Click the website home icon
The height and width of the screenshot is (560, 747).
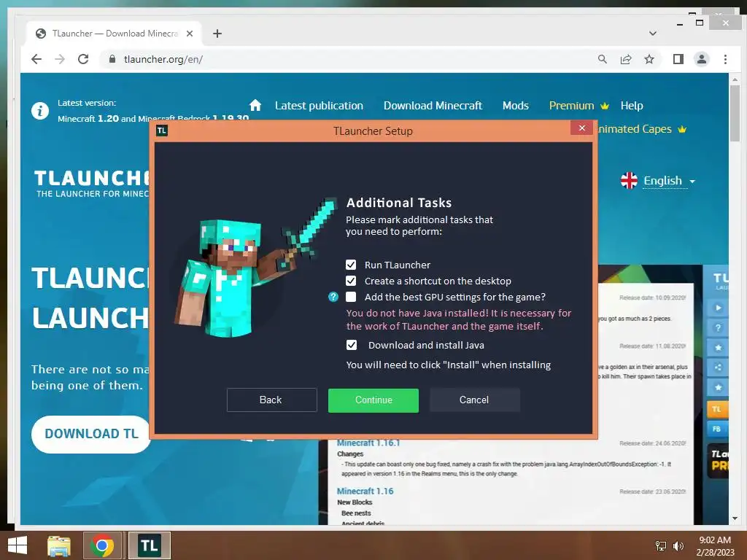pos(255,105)
